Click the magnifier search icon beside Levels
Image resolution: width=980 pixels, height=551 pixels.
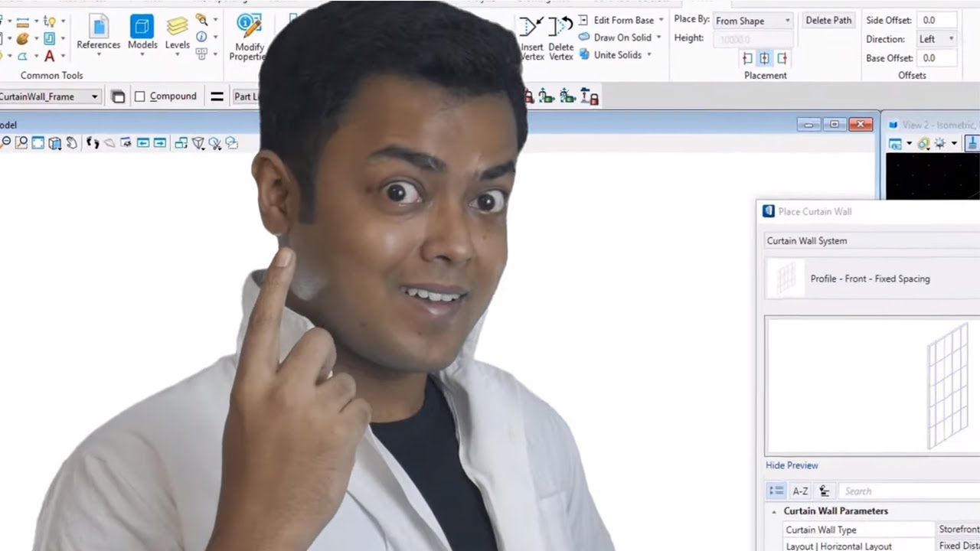tap(201, 20)
